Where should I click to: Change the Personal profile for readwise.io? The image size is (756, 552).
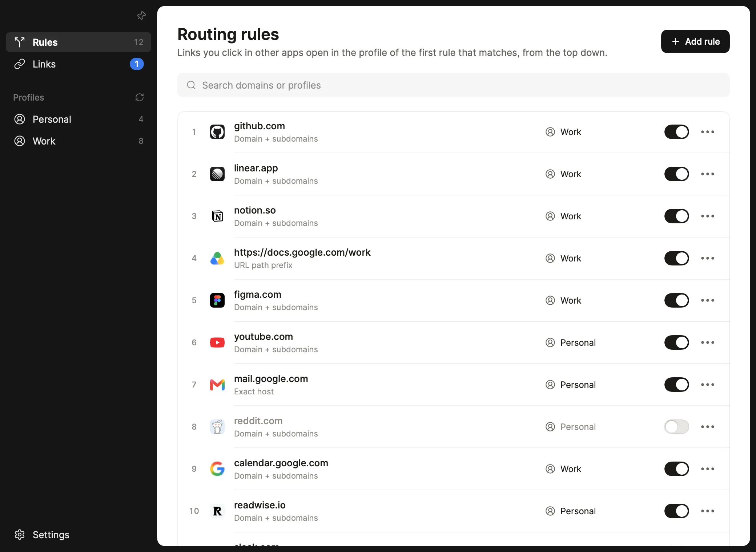pyautogui.click(x=571, y=511)
